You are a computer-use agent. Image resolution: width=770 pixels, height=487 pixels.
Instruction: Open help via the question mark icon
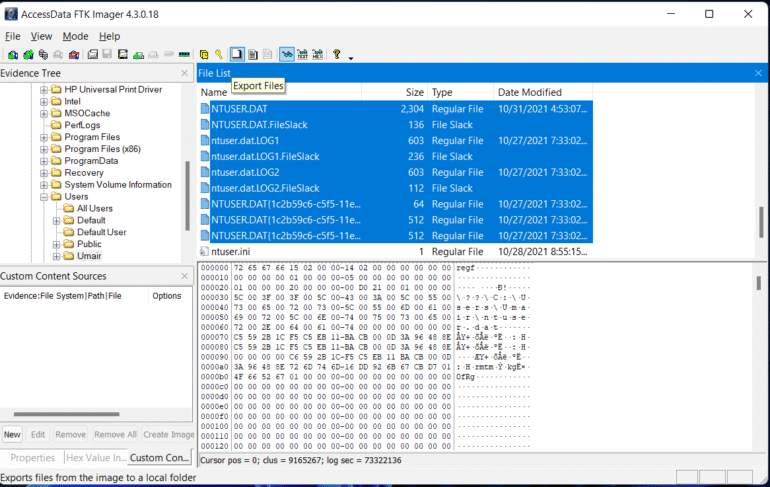coord(336,54)
